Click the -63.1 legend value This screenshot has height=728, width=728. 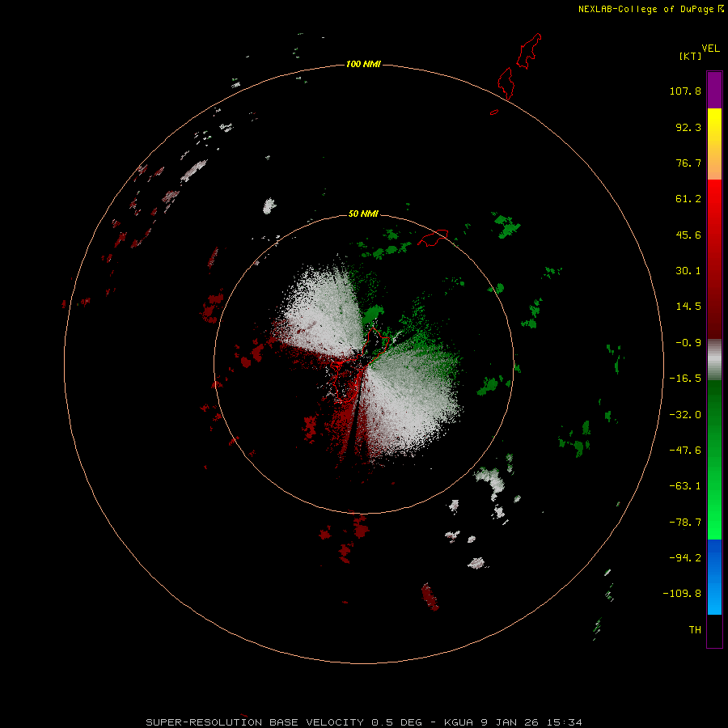coord(685,486)
